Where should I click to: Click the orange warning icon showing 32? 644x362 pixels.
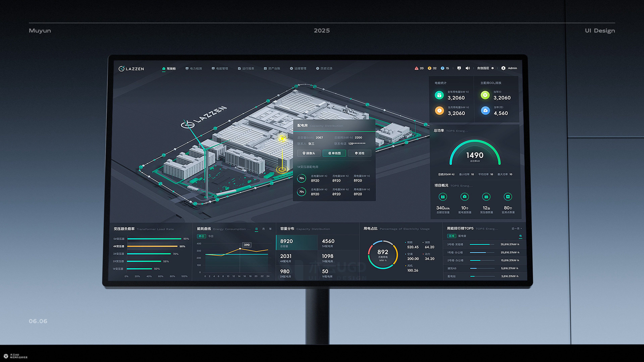[430, 68]
